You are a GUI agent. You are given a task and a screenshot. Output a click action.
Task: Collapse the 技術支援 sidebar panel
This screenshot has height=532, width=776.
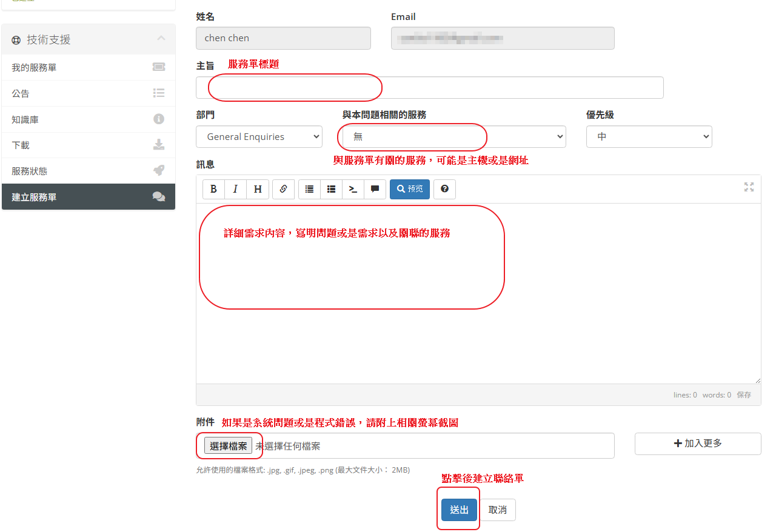click(x=161, y=39)
